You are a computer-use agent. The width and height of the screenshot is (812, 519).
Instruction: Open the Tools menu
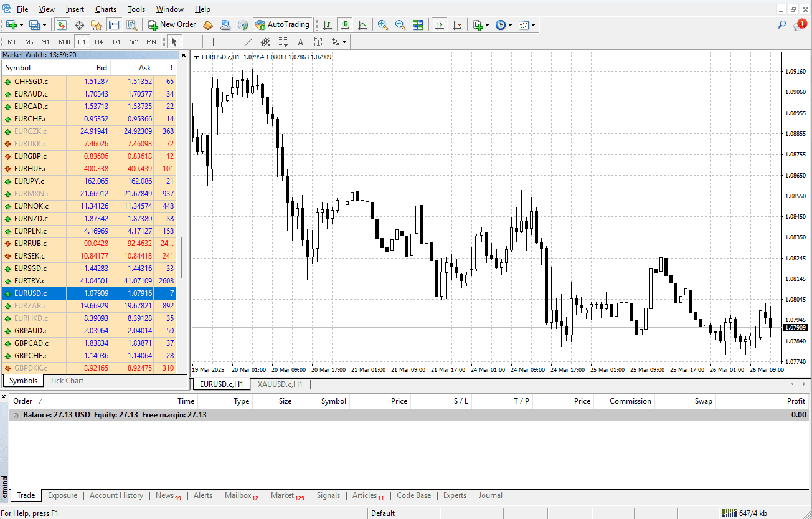136,9
